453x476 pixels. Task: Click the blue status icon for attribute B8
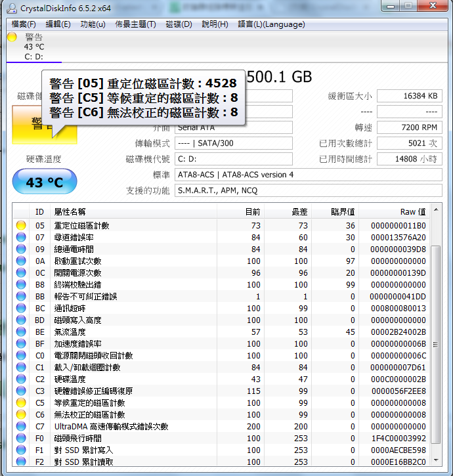click(21, 284)
